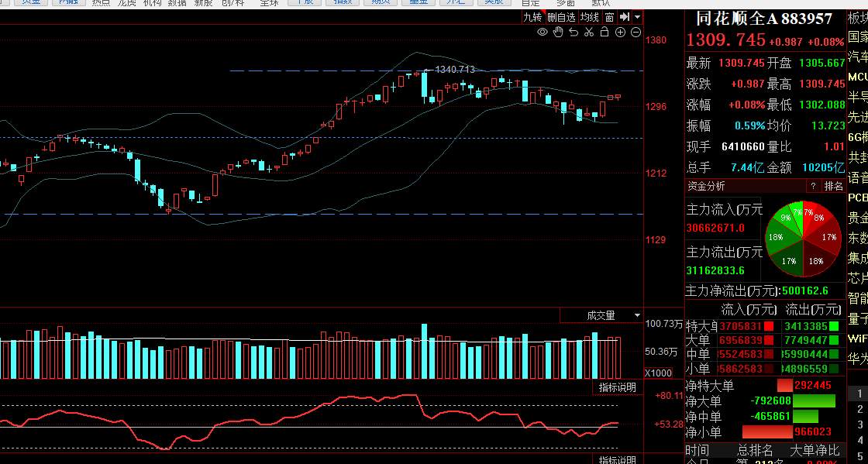Click the large price 1309.745
Image resolution: width=868 pixels, height=464 pixels.
(x=725, y=40)
